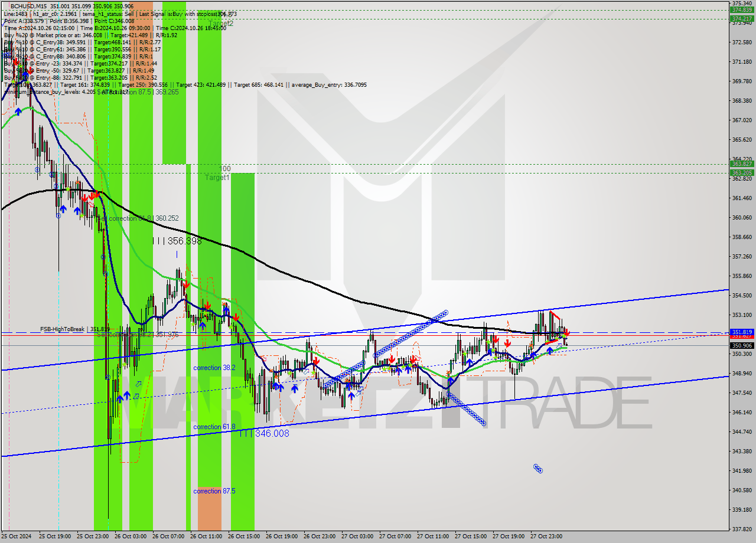Click the 341.980 price axis label

click(742, 470)
